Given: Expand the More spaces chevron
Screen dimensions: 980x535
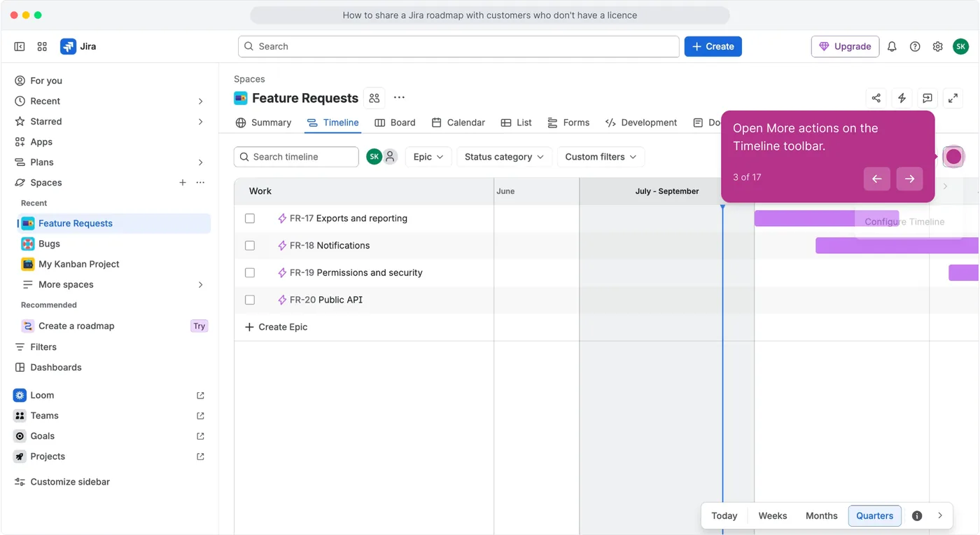Looking at the screenshot, I should 200,285.
